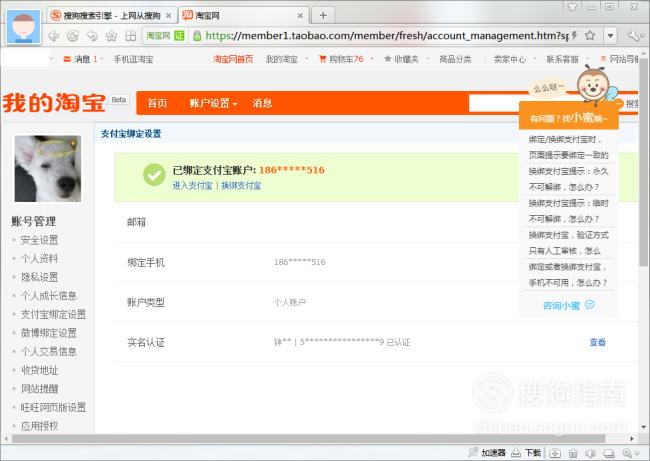Click the white dog profile picture

point(48,169)
